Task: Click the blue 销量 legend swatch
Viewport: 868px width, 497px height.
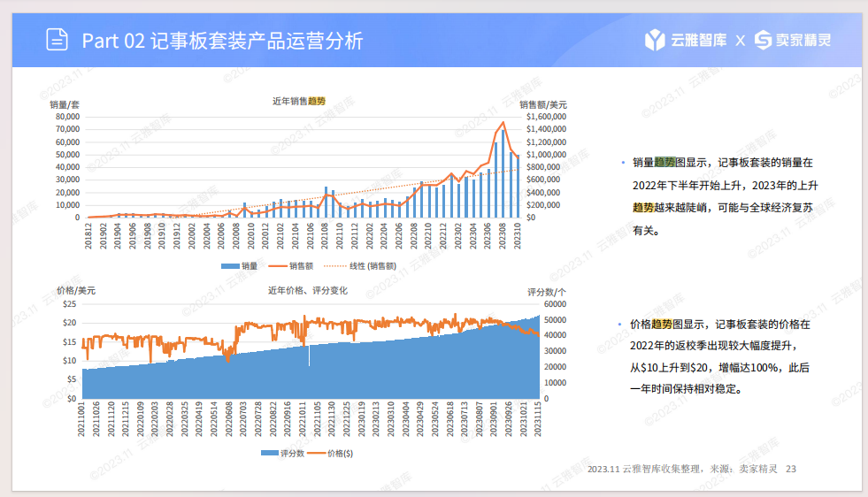Action: (x=230, y=266)
